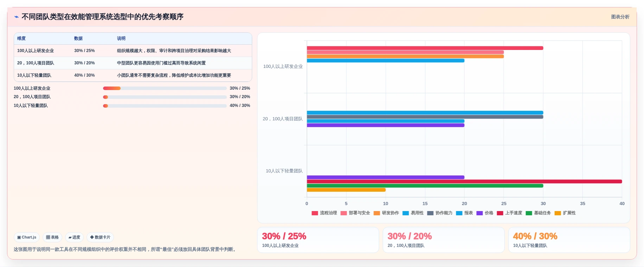Click progress bar for 10人以下轻量团队
644x267 pixels.
[x=165, y=106]
